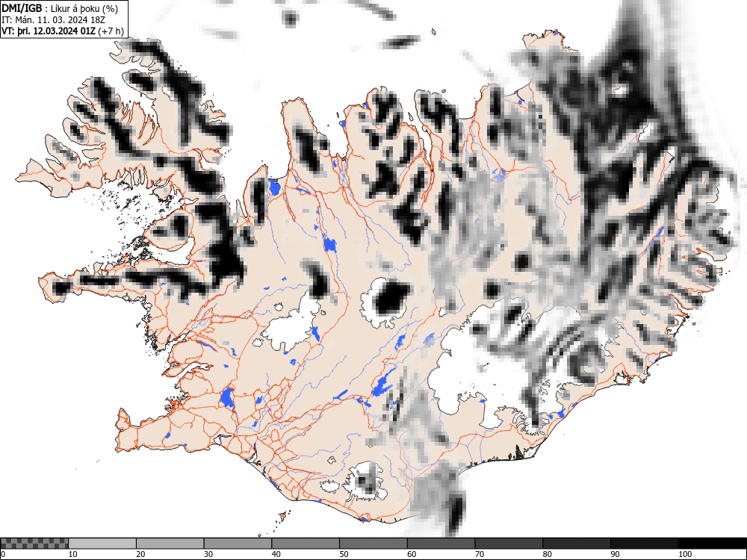
Task: Click the legend label '10'
Action: (73, 554)
